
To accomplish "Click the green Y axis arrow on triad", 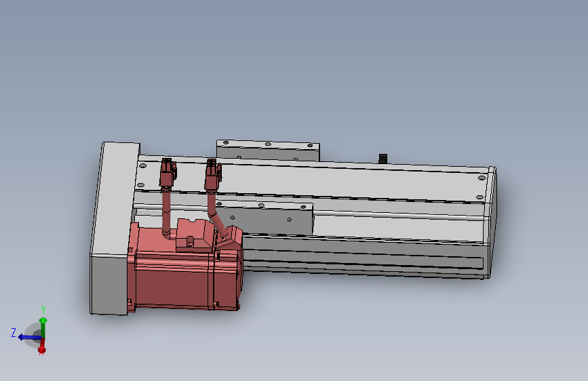I will pos(43,327).
